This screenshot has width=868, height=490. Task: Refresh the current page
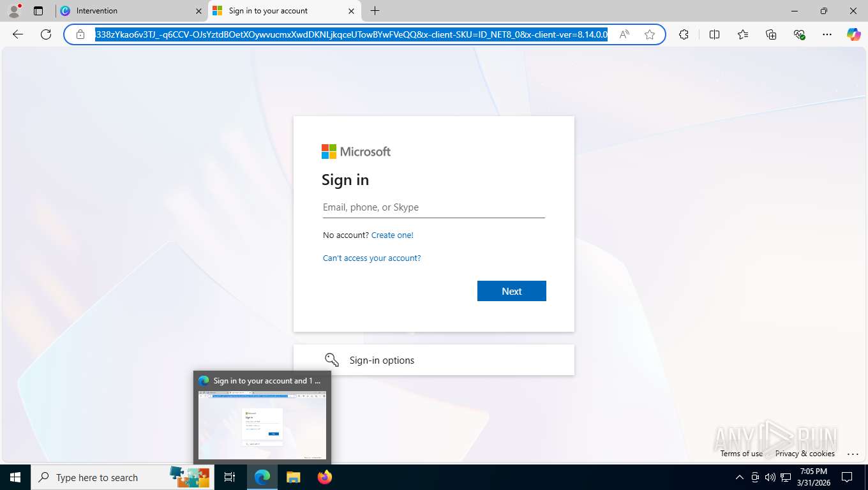coord(46,34)
